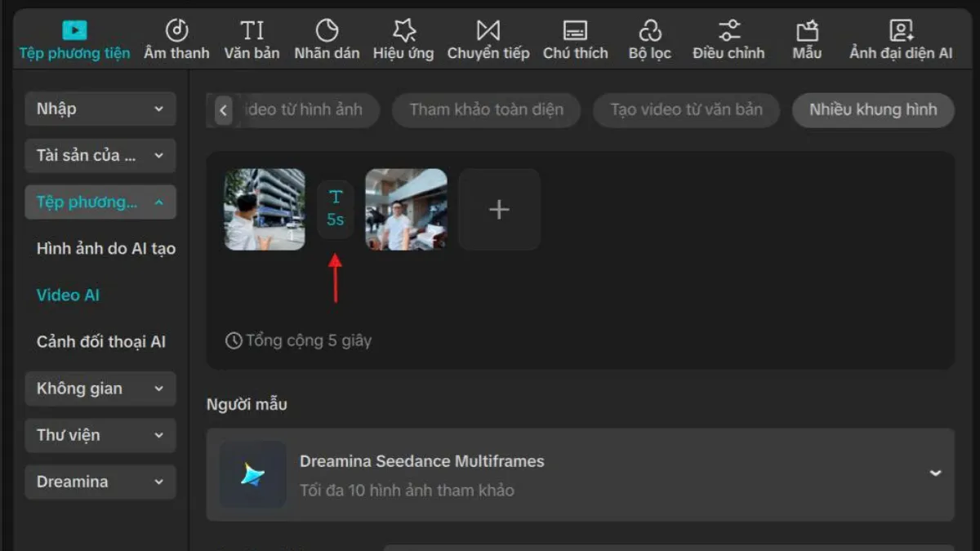Click the Người mẫu label
The height and width of the screenshot is (551, 980).
click(x=247, y=404)
